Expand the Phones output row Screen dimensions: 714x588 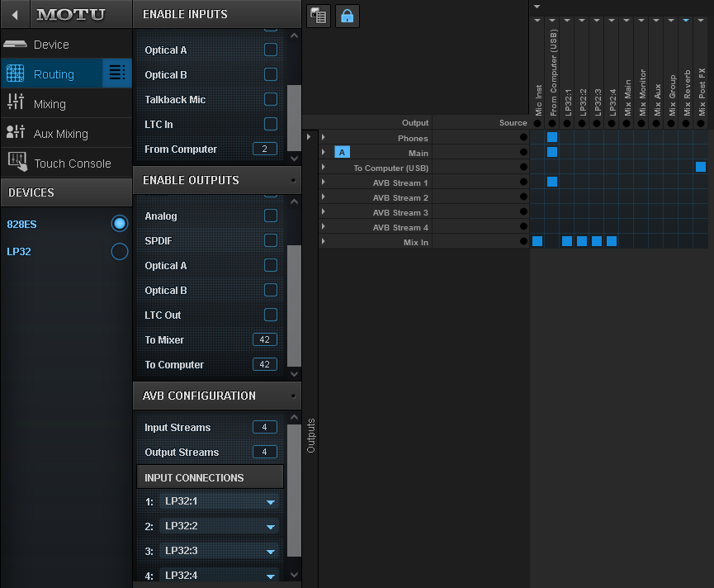tap(324, 137)
